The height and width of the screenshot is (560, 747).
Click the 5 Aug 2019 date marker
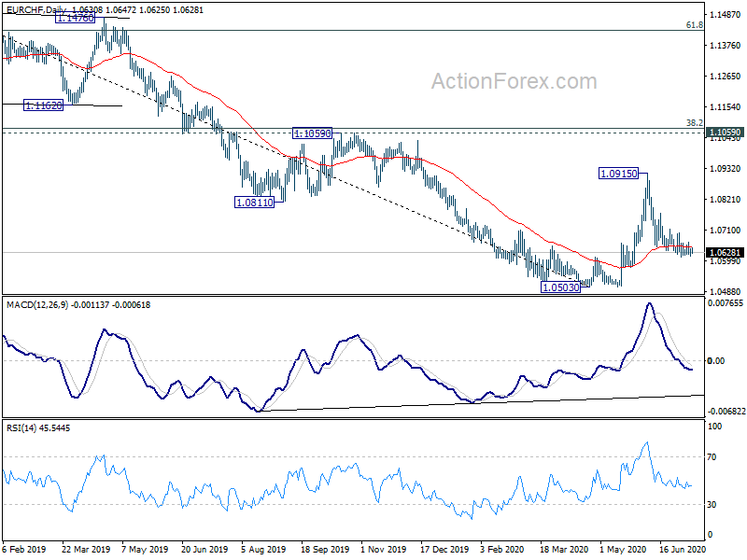point(263,549)
